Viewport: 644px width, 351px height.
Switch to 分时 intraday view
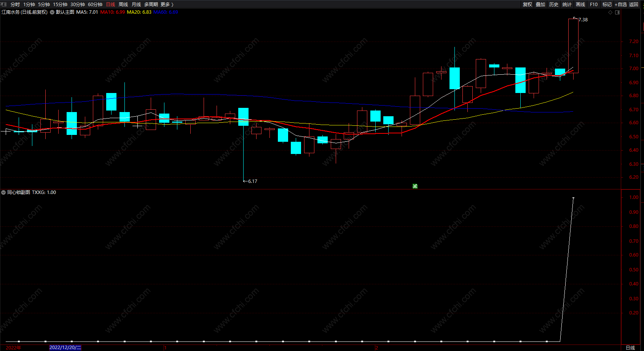pos(15,5)
